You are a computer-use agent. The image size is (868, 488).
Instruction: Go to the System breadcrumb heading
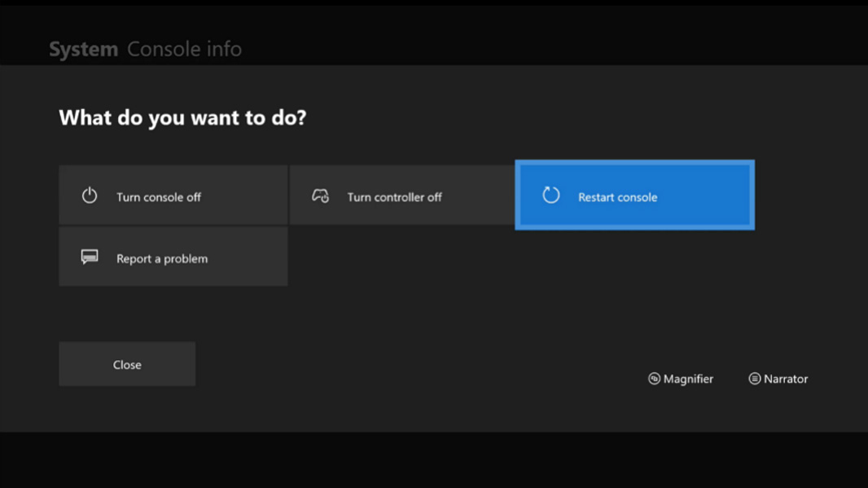click(83, 49)
